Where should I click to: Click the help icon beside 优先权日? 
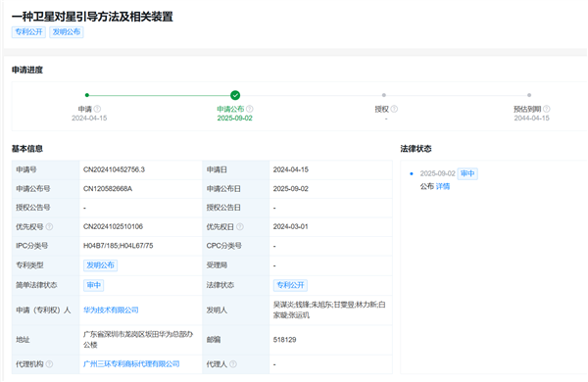pos(240,227)
